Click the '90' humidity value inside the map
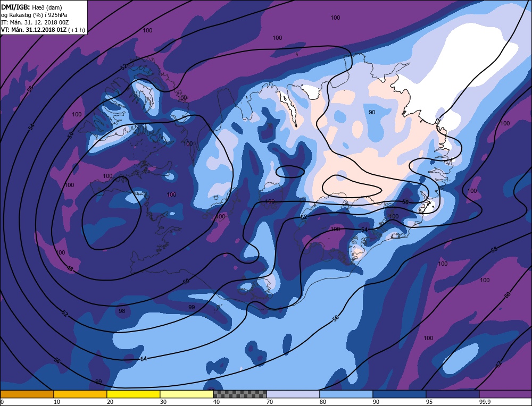The image size is (532, 406). click(372, 112)
